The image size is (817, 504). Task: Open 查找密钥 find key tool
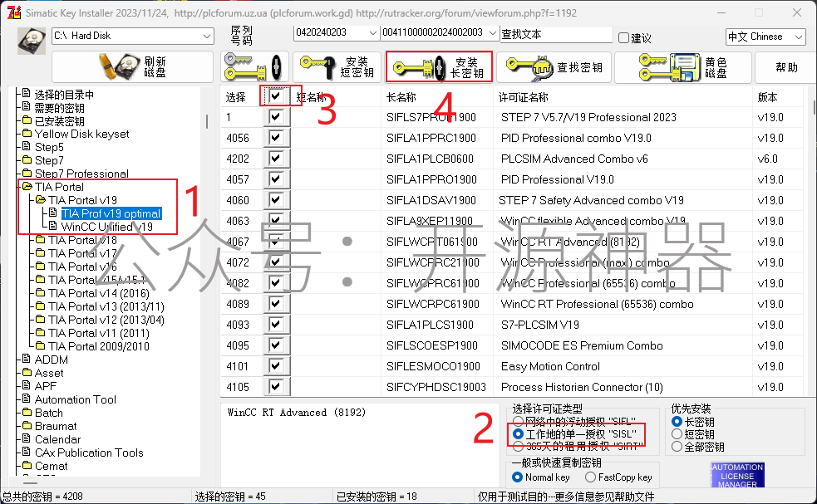pos(554,66)
